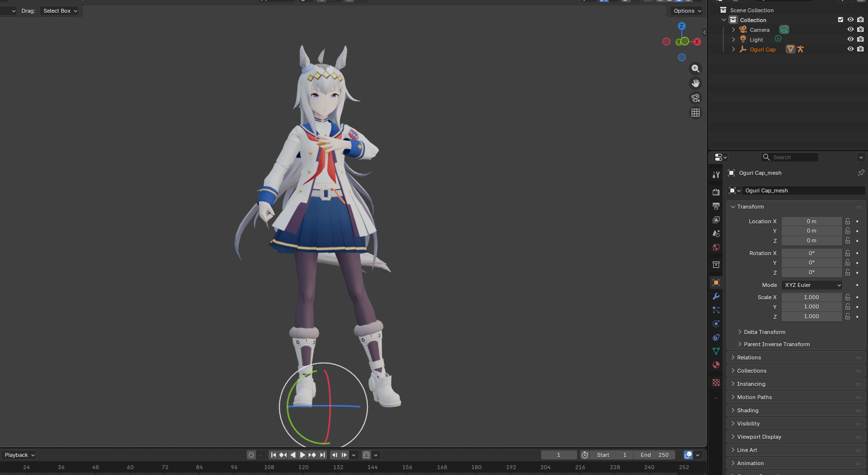The width and height of the screenshot is (868, 475).
Task: Click the red X axis on gizmo
Action: coord(697,42)
